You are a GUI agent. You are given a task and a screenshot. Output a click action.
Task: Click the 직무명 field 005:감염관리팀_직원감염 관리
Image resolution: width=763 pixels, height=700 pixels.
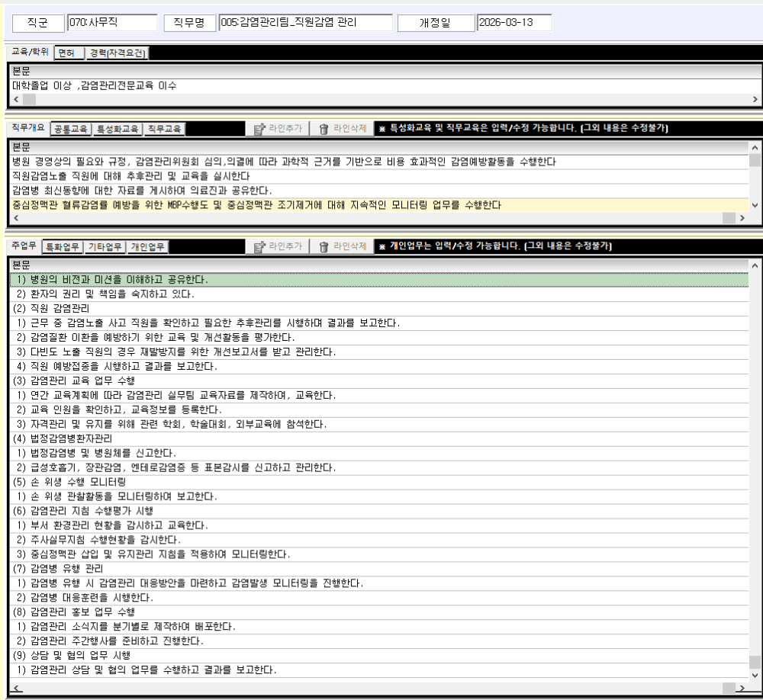point(306,22)
